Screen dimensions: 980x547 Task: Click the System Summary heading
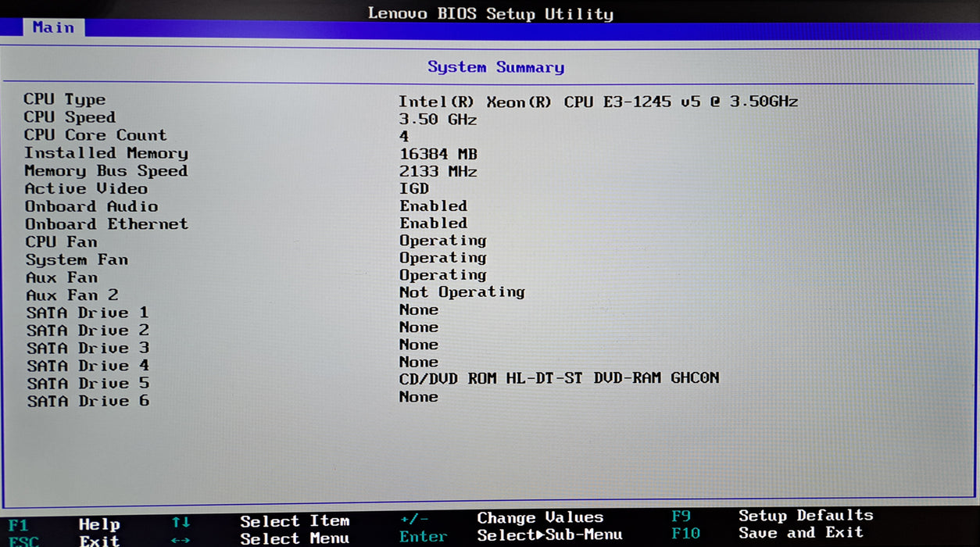click(495, 67)
